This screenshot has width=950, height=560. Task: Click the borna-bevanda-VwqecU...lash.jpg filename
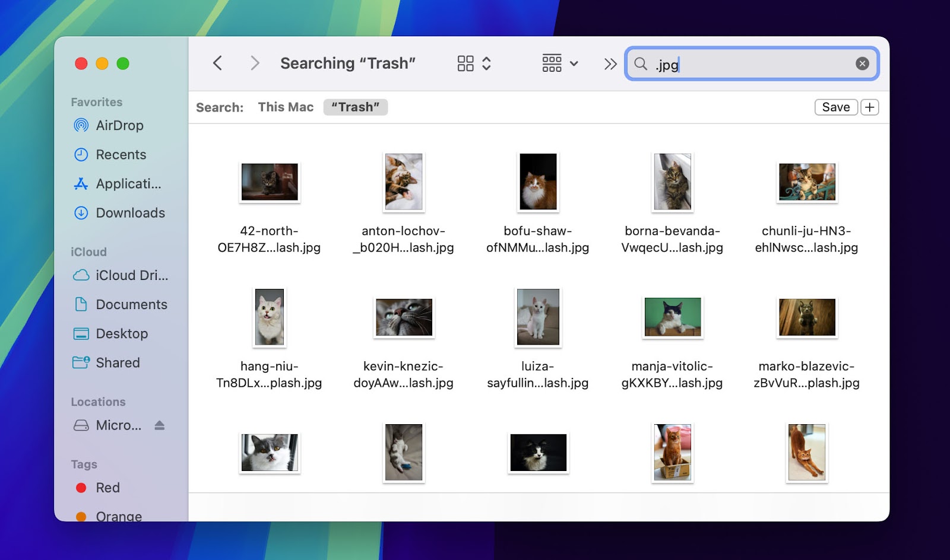(672, 239)
